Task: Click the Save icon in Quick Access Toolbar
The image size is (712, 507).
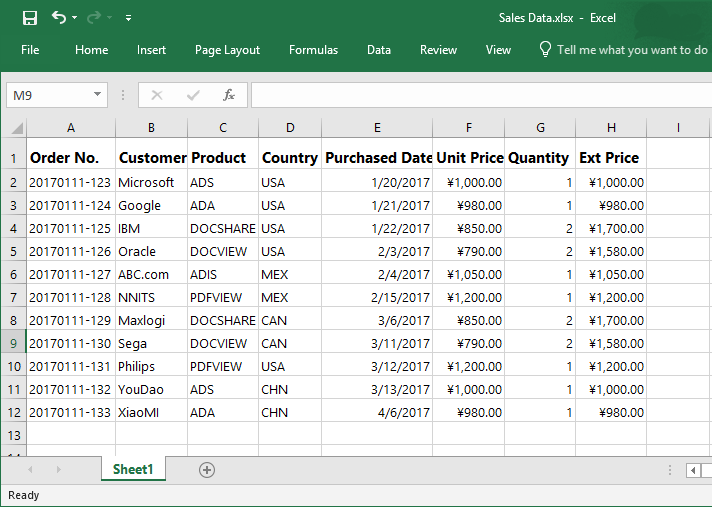Action: coord(30,18)
